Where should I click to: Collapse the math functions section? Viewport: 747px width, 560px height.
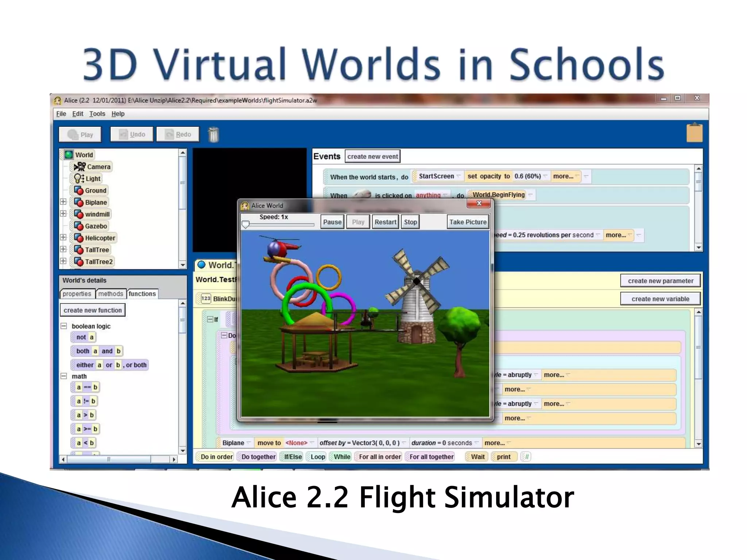(x=64, y=376)
